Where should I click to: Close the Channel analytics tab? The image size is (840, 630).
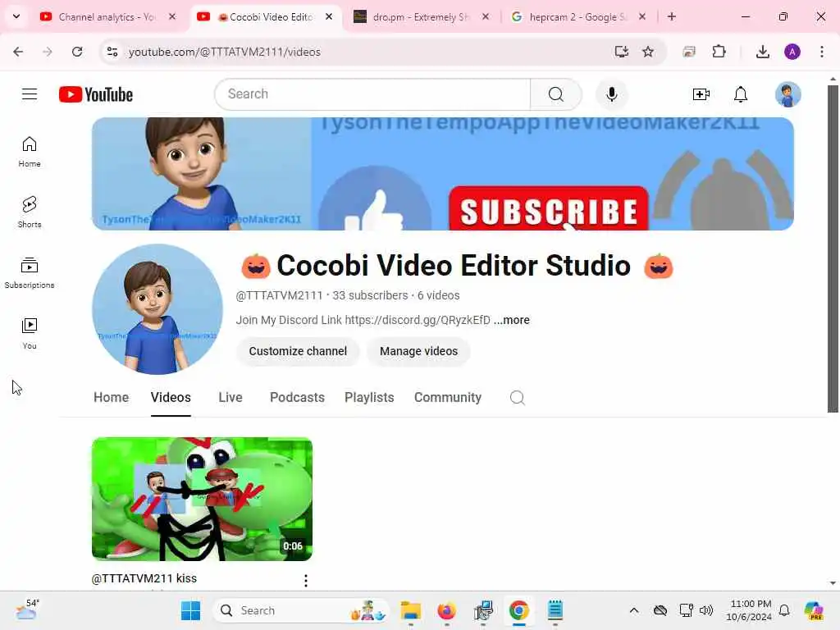pos(172,16)
